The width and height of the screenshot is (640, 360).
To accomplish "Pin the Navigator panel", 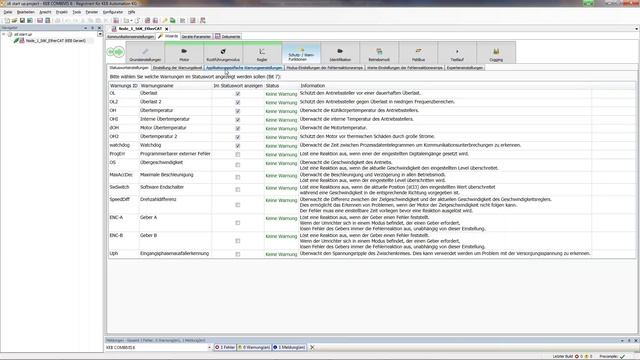I will [x=92, y=28].
